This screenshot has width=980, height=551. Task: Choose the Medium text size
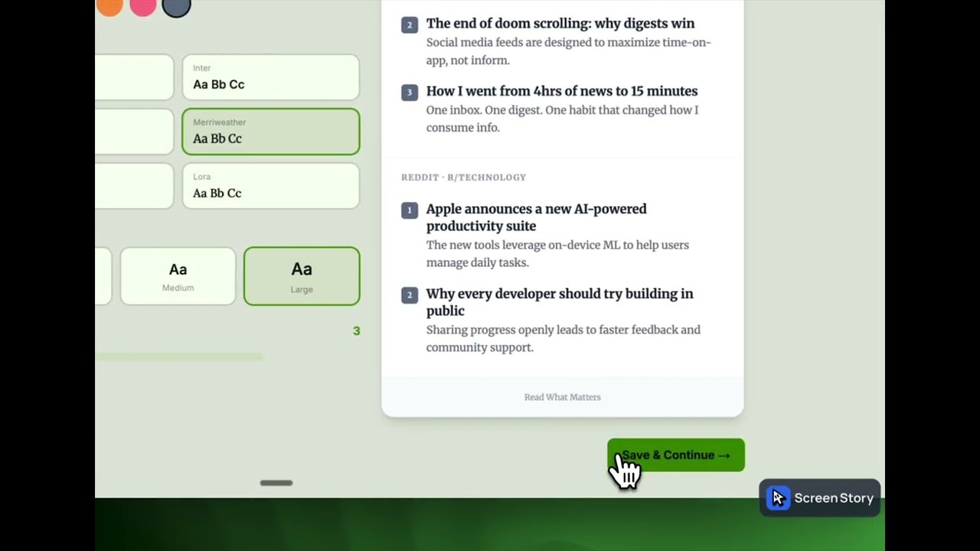pos(178,276)
